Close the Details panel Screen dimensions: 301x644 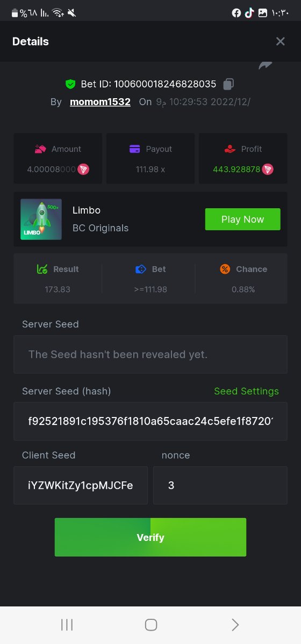[280, 41]
